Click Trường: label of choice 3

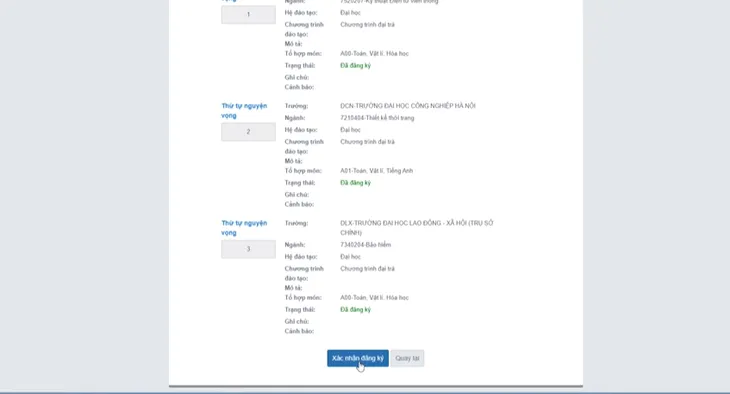296,223
